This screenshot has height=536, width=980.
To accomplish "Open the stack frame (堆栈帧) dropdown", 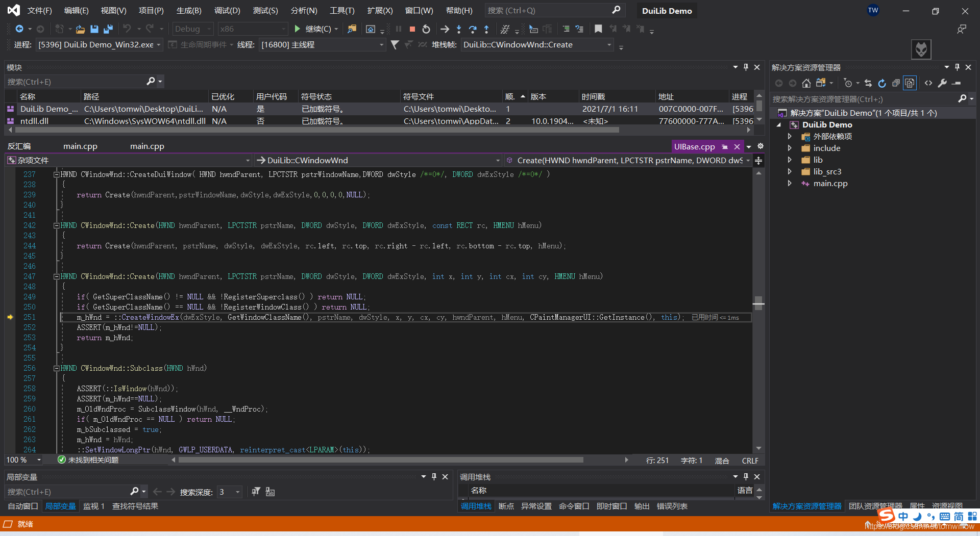I will click(x=537, y=45).
